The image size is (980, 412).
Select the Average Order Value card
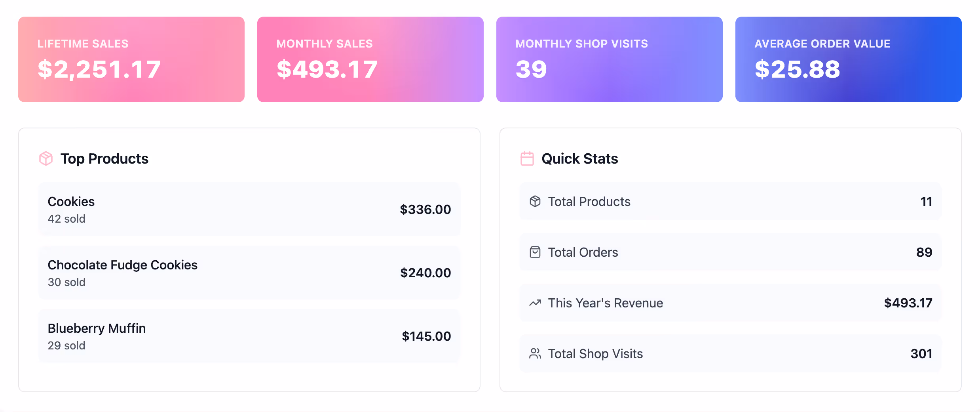pos(848,59)
